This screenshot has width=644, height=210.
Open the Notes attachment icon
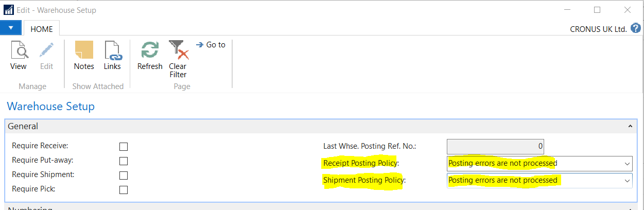point(84,51)
